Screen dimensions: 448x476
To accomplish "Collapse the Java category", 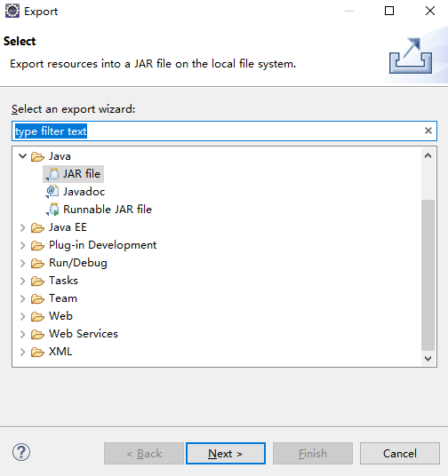I will (22, 156).
